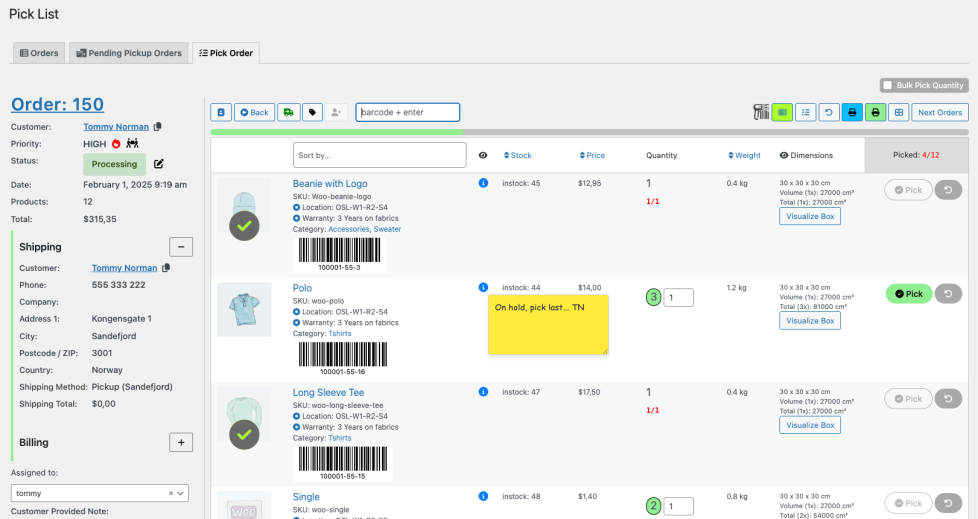Toggle the eye visibility column header icon

coord(483,156)
